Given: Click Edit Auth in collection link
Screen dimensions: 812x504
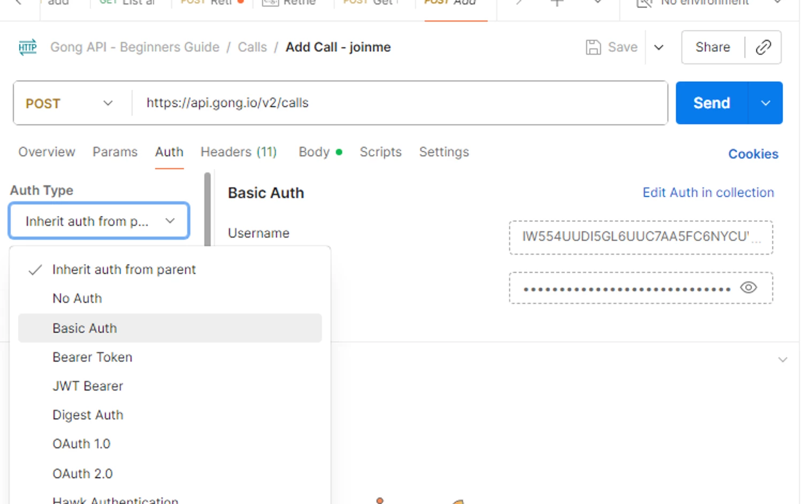Looking at the screenshot, I should coord(708,193).
